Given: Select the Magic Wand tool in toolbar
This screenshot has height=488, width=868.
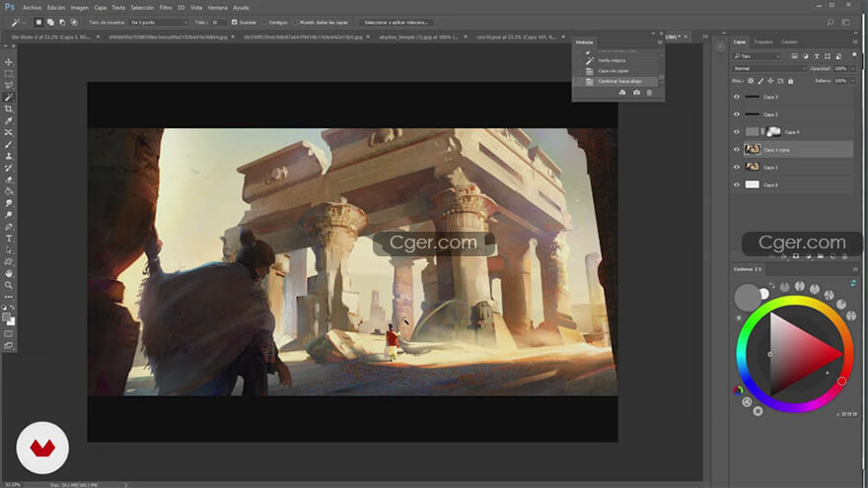Looking at the screenshot, I should (x=8, y=98).
